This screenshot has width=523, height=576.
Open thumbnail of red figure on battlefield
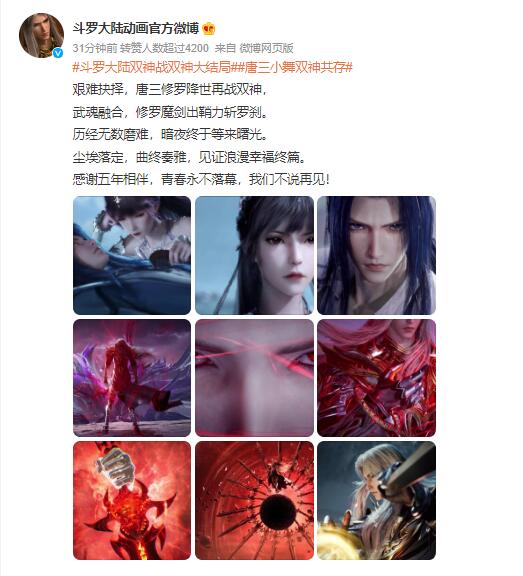(132, 378)
